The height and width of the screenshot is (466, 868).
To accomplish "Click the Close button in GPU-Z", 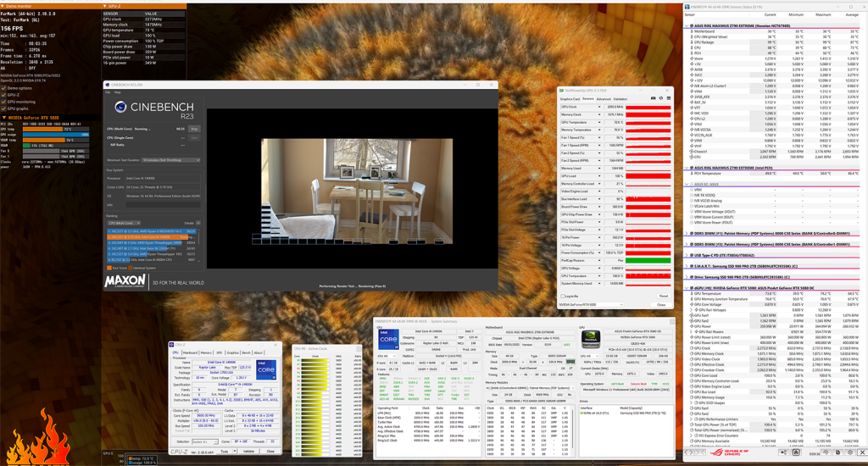I will [661, 305].
